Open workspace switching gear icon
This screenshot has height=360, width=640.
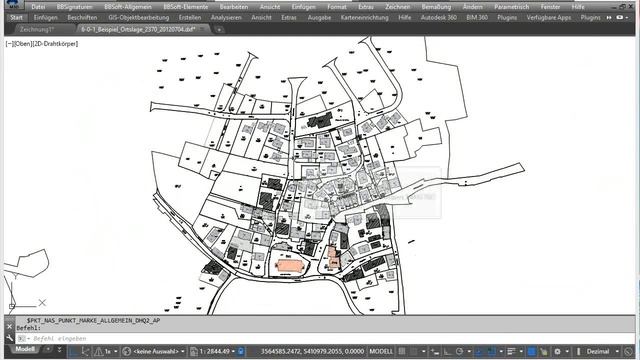click(557, 351)
